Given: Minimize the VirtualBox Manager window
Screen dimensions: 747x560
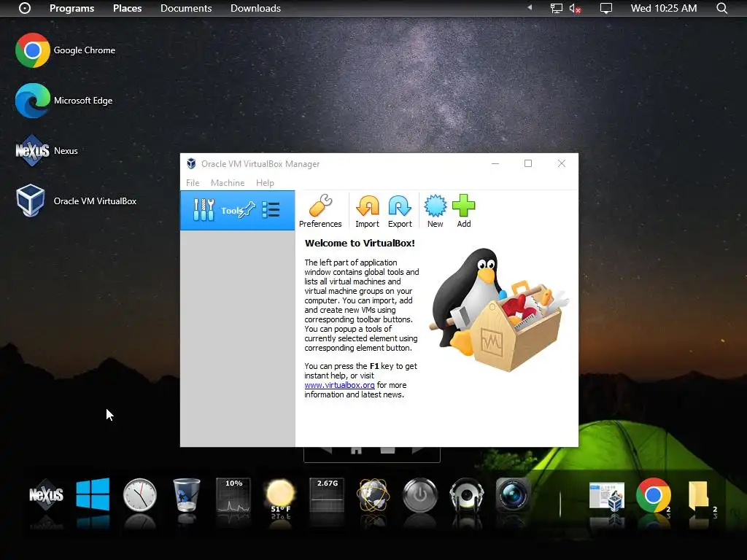Looking at the screenshot, I should tap(495, 163).
